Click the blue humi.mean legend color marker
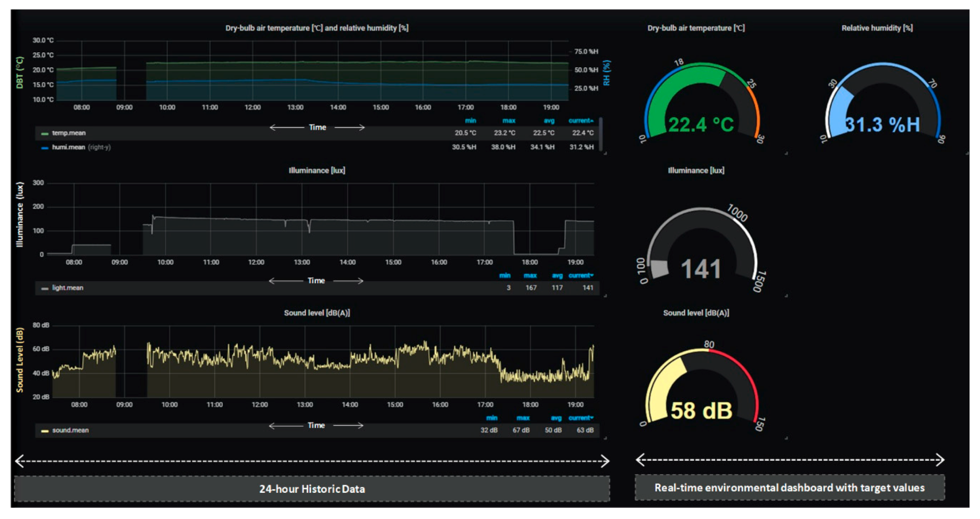The image size is (980, 519). click(x=45, y=148)
